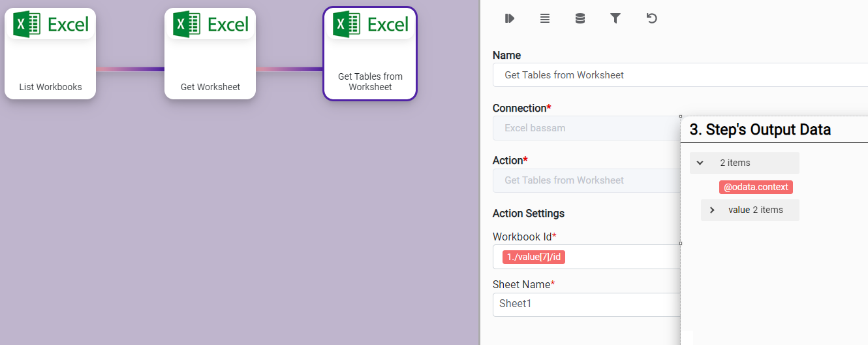Click Excel logo on Get Worksheet node
Screen dimensions: 868x345
pos(210,25)
